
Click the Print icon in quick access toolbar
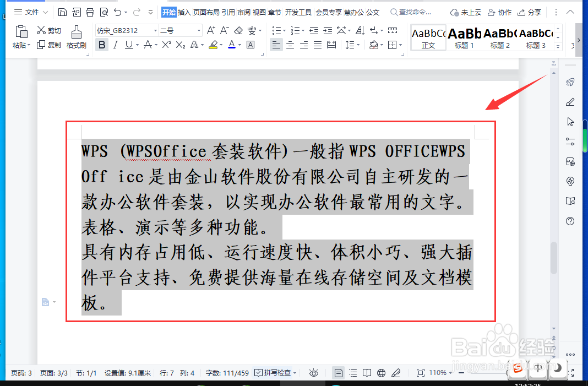point(90,12)
